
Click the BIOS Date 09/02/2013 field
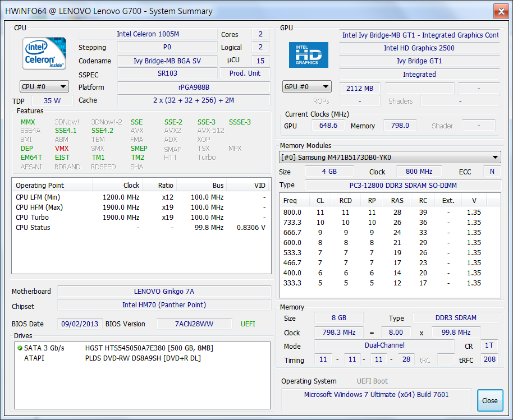[x=80, y=324]
